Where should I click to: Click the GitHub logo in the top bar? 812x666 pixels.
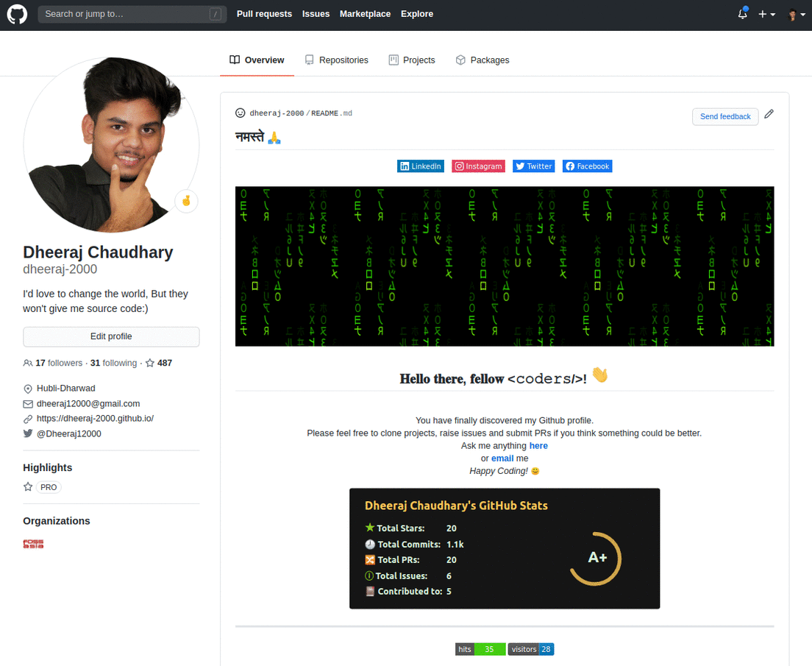pos(16,15)
